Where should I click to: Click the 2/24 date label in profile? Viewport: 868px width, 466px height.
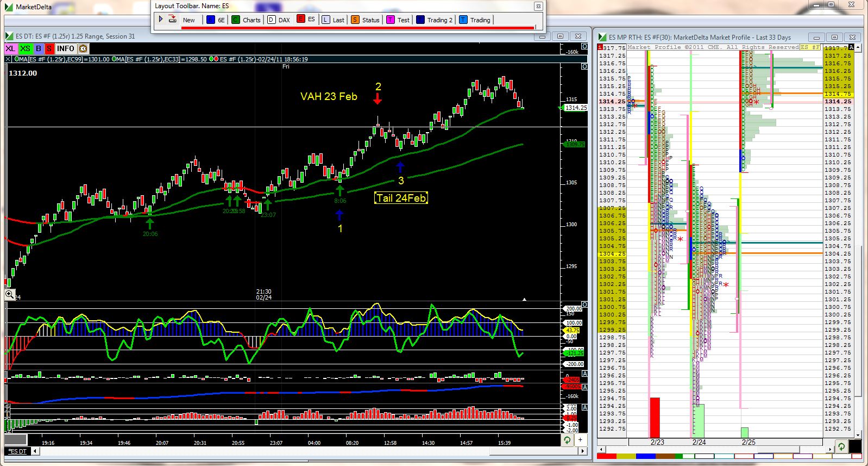tap(699, 442)
